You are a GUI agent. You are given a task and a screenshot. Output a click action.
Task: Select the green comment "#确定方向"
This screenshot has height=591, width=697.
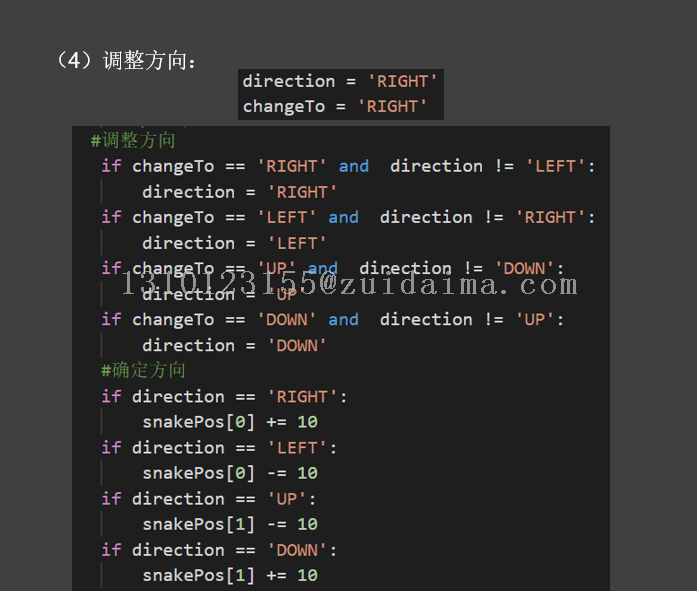coord(143,370)
